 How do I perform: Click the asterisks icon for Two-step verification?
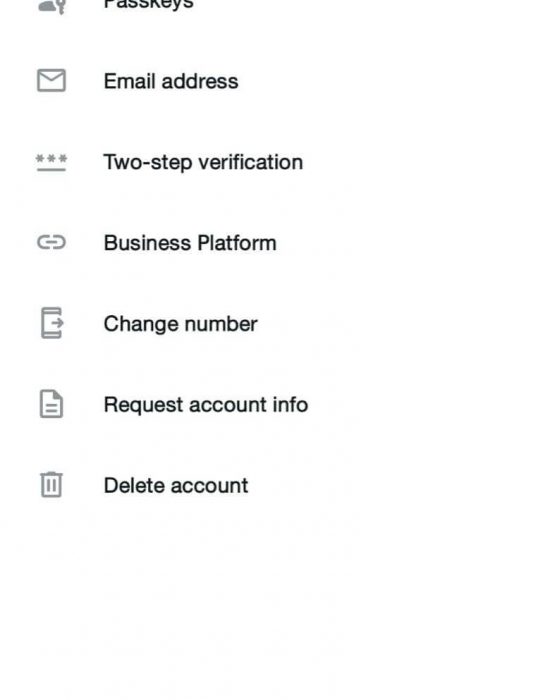coord(51,162)
